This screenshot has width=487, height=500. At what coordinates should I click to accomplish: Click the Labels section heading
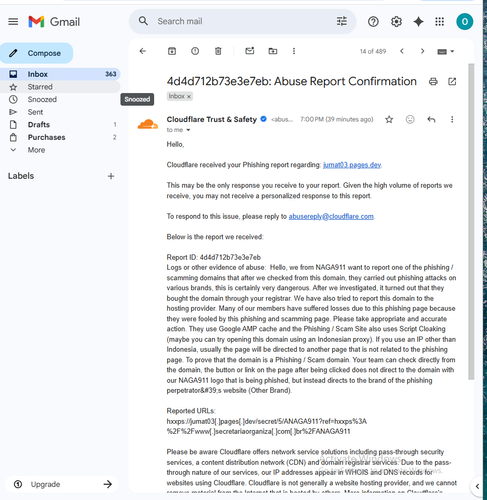21,176
